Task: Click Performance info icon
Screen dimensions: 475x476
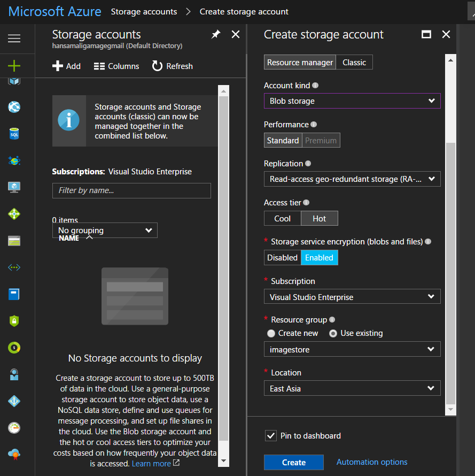Action: point(314,125)
